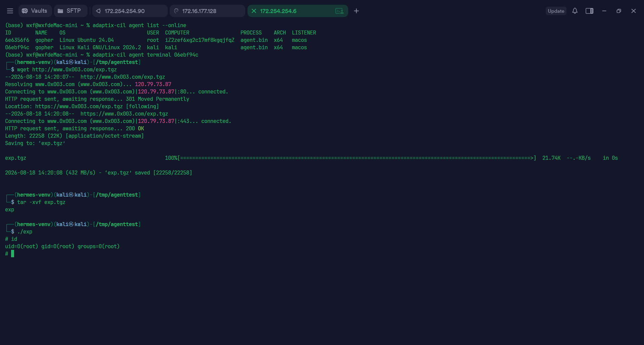Viewport: 644px width, 345px height.
Task: Click the green terminal cursor at the root prompt
Action: coord(13,254)
